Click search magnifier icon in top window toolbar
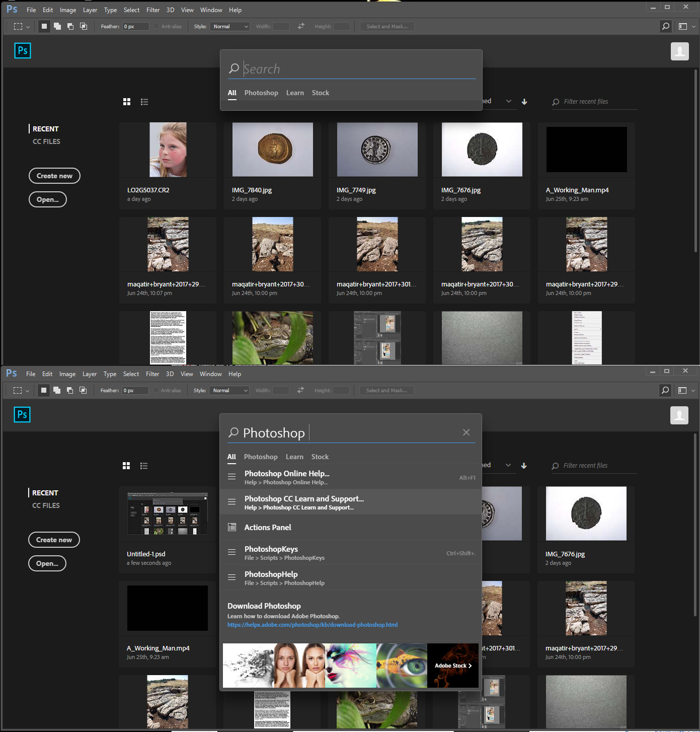The width and height of the screenshot is (700, 732). coord(666,26)
